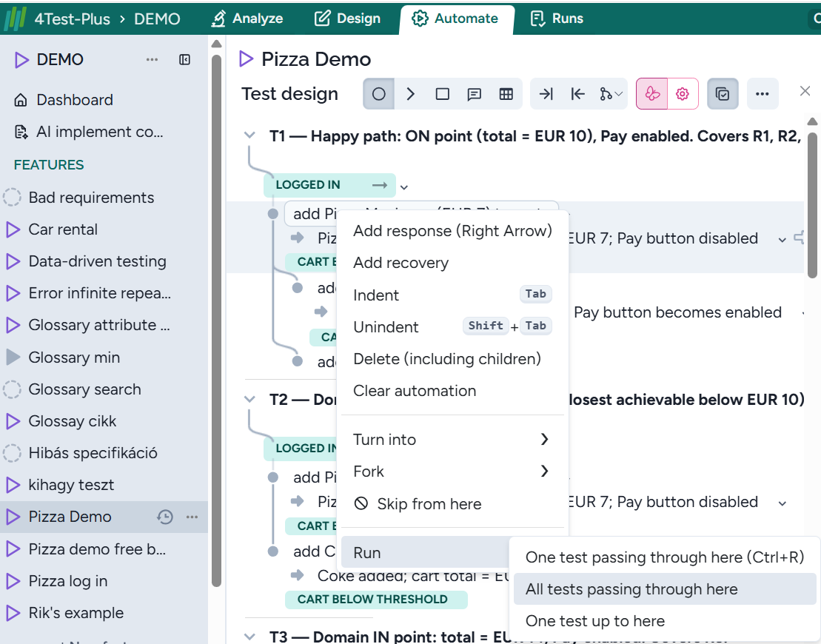821x644 pixels.
Task: Click the indent arrow icon in toolbar
Action: click(x=546, y=94)
